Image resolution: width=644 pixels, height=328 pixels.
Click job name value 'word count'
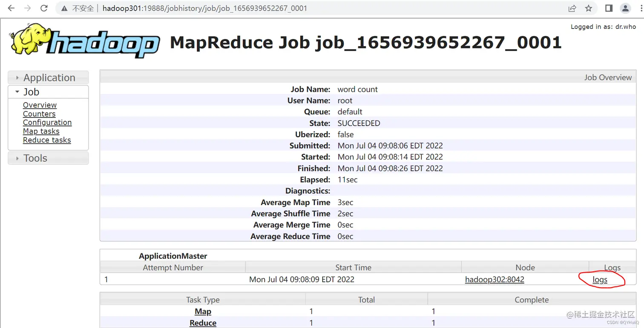click(357, 89)
